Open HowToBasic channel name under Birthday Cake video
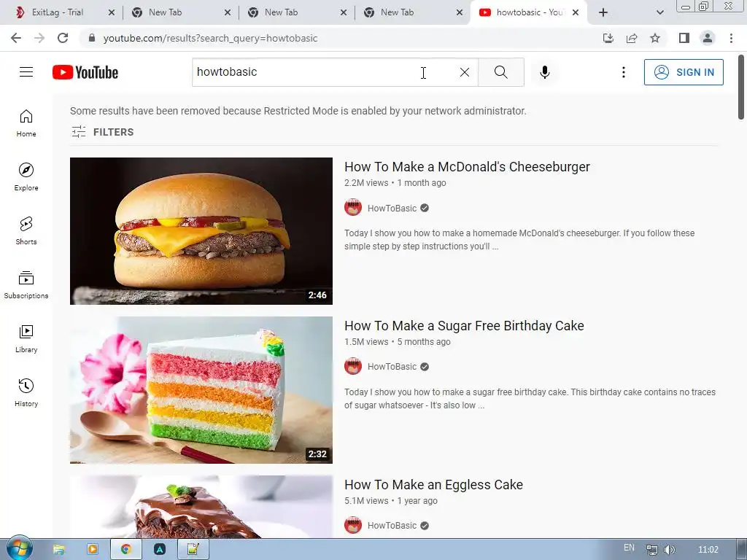The image size is (747, 560). [x=392, y=367]
